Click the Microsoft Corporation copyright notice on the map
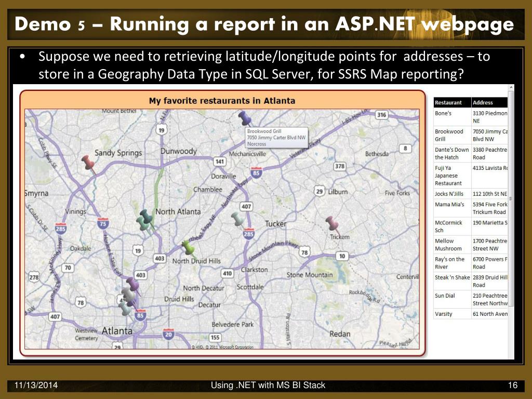 pos(222,347)
